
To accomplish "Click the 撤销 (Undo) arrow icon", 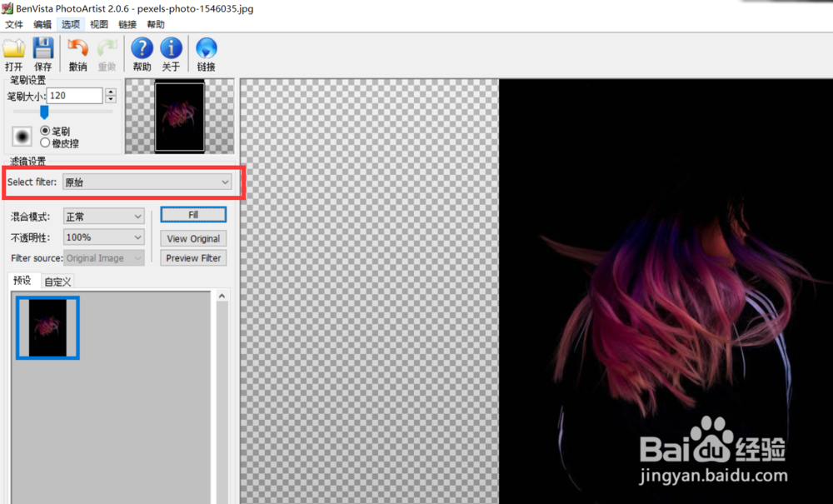I will point(77,48).
